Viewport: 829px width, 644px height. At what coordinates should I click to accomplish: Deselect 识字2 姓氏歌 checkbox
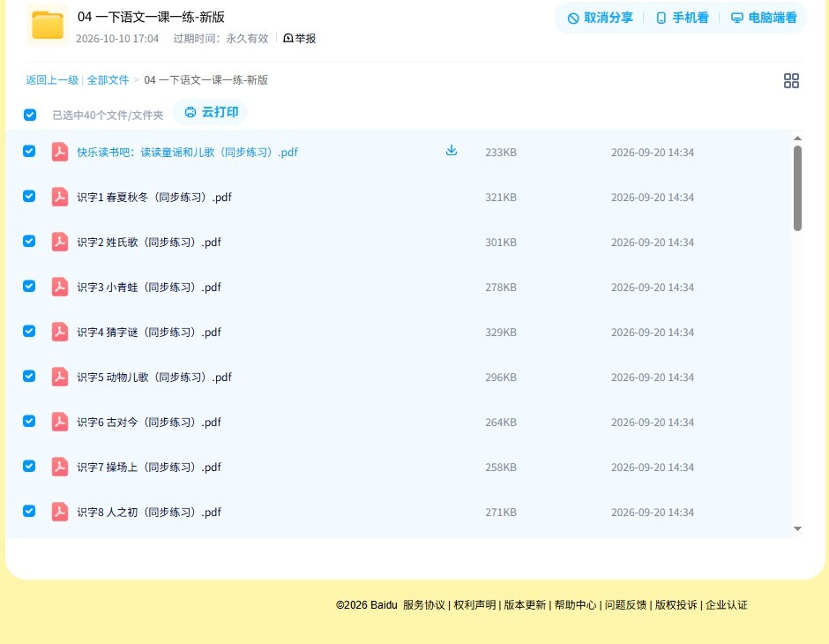[x=29, y=241]
